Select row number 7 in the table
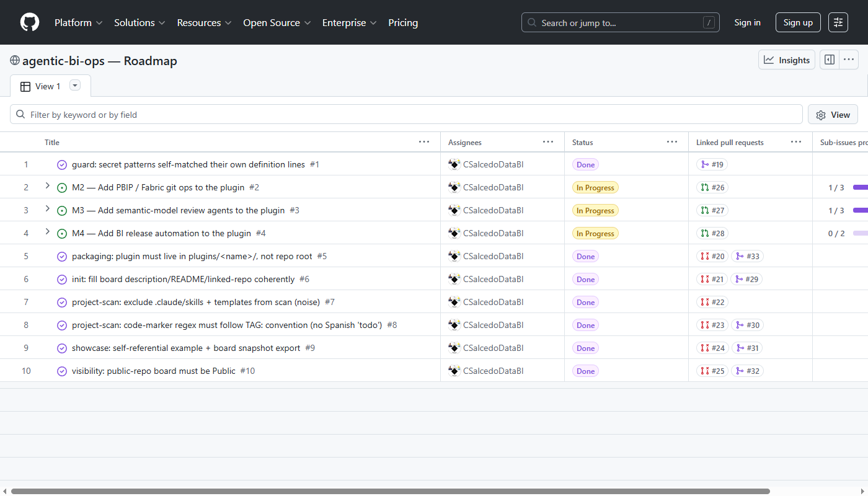The height and width of the screenshot is (496, 868). click(x=26, y=302)
